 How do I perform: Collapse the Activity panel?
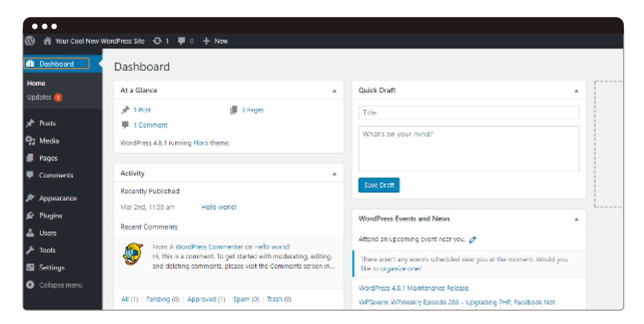pyautogui.click(x=334, y=174)
